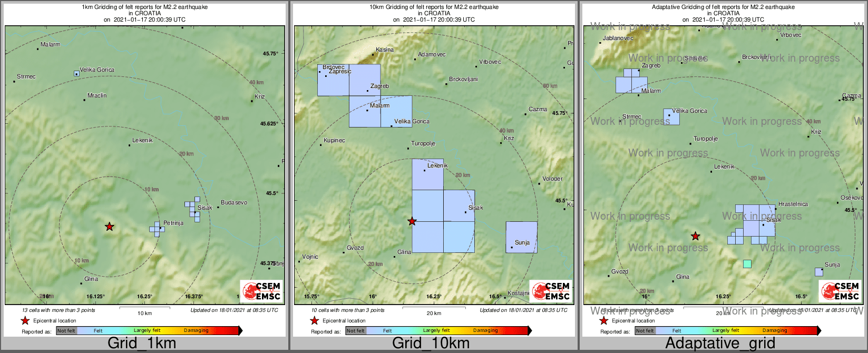Click the CSEM EMSC logo on the Grid_1km map
This screenshot has height=353, width=868.
coord(261,291)
